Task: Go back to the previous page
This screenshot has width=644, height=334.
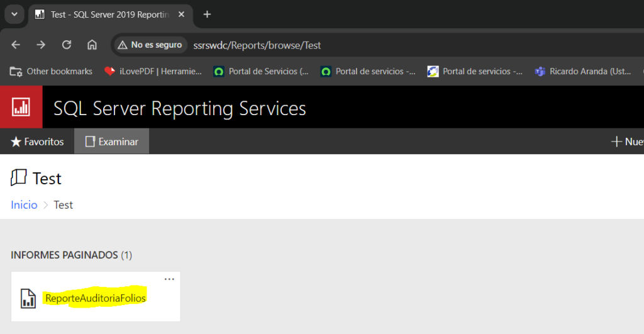Action: 16,45
